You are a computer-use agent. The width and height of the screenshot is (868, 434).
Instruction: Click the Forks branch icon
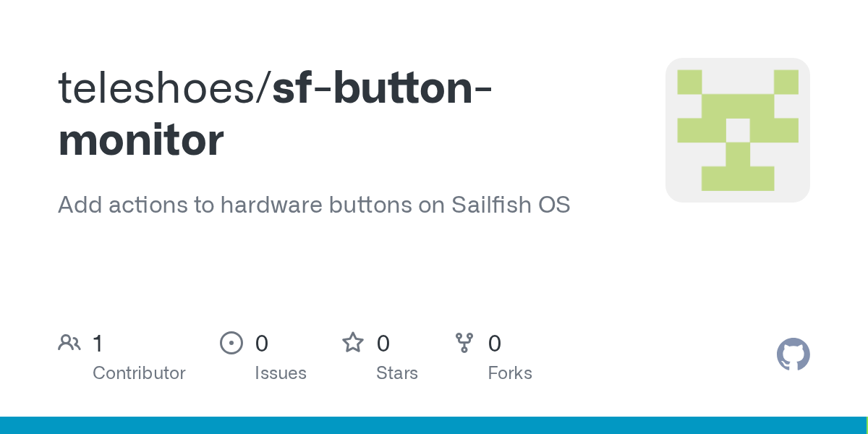pos(464,343)
